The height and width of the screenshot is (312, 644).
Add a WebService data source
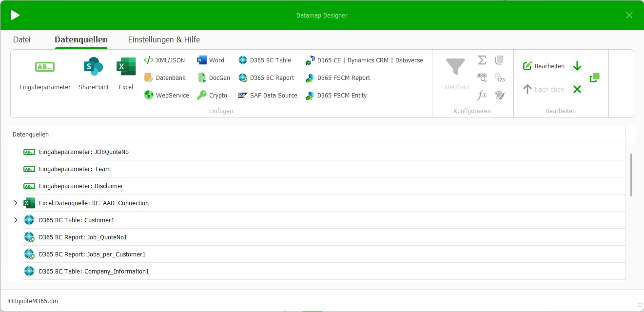pos(168,95)
